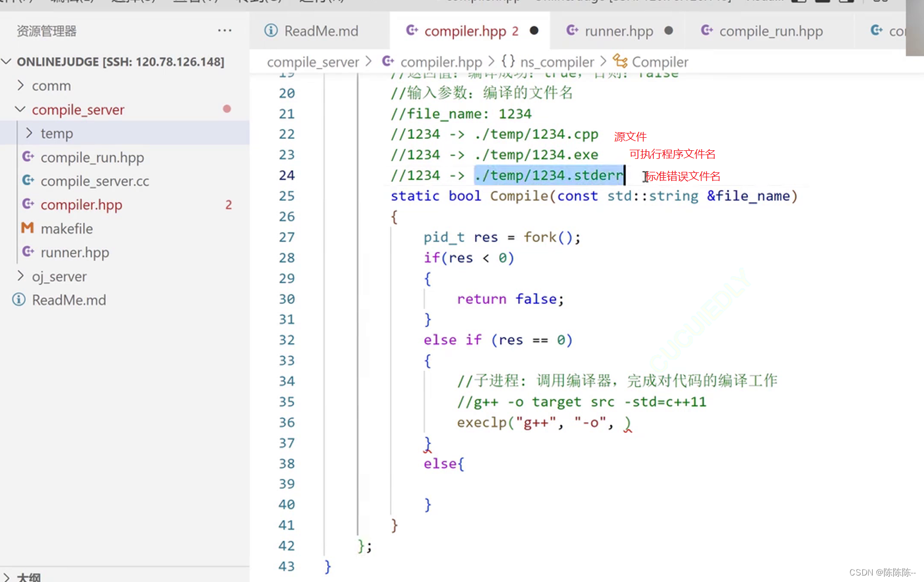Collapse the ONLINEJUDGE root folder
Viewport: 924px width, 582px height.
coord(6,62)
